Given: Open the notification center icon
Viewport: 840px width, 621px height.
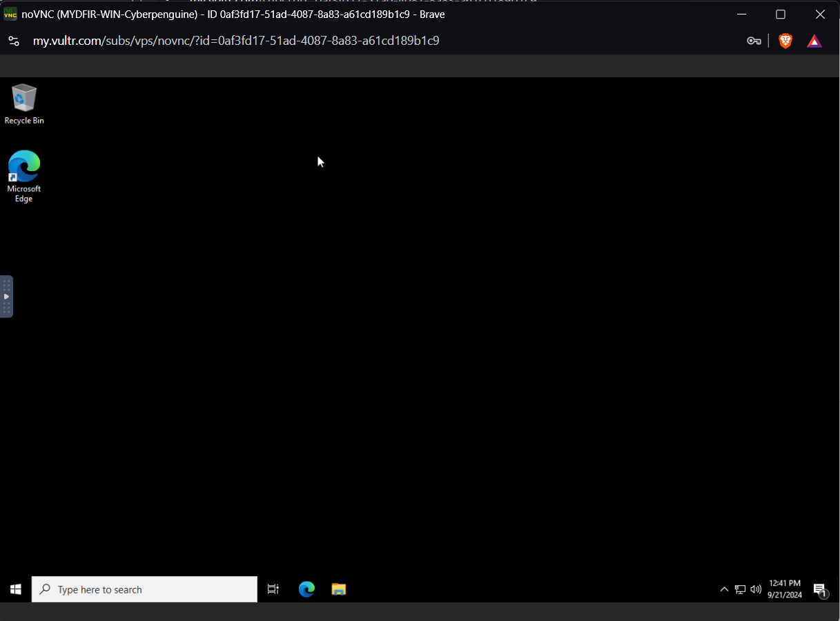Looking at the screenshot, I should pos(820,589).
